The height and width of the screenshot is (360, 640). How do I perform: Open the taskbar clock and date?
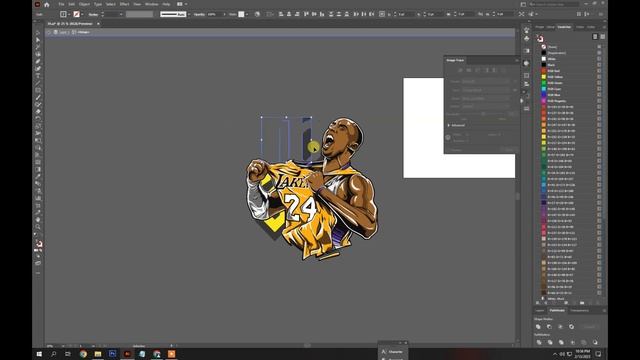582,354
